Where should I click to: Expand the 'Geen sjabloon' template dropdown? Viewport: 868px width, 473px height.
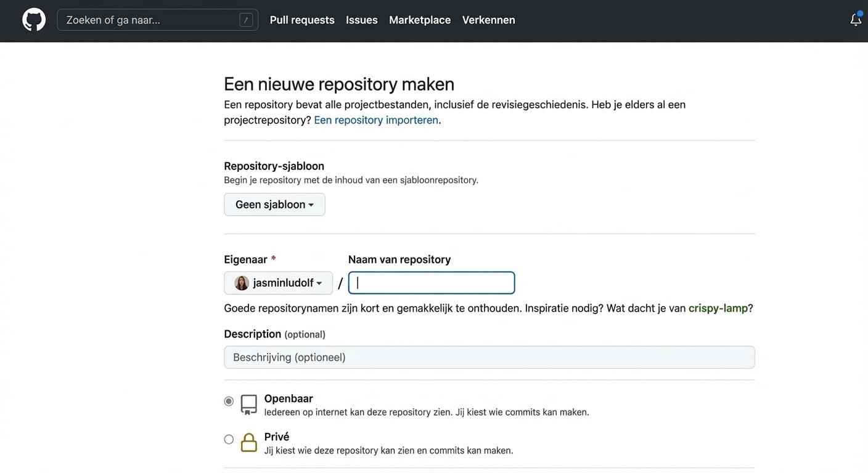point(274,204)
